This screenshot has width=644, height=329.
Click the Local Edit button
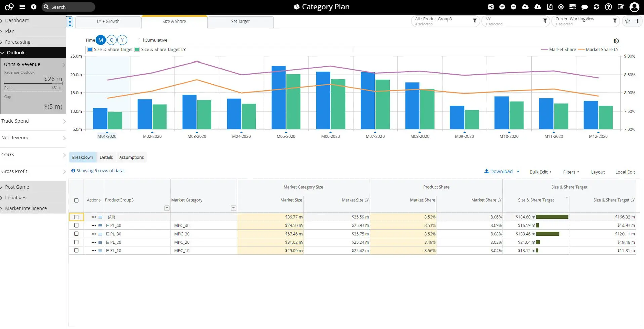tap(625, 172)
